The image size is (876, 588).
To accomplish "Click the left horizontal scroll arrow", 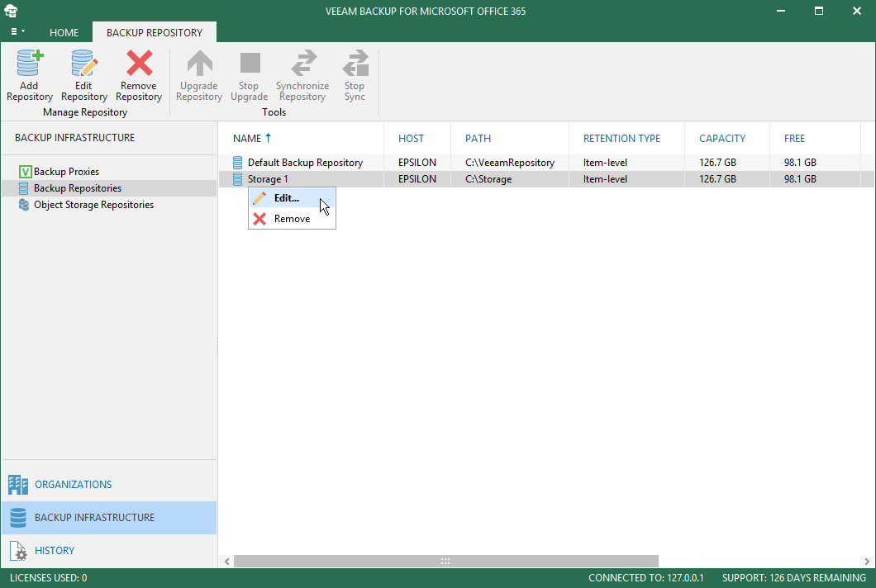I will [226, 562].
